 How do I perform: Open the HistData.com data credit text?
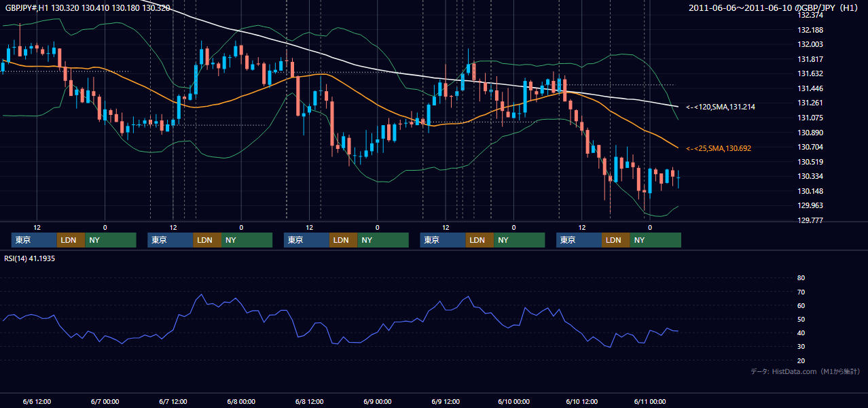click(x=806, y=372)
